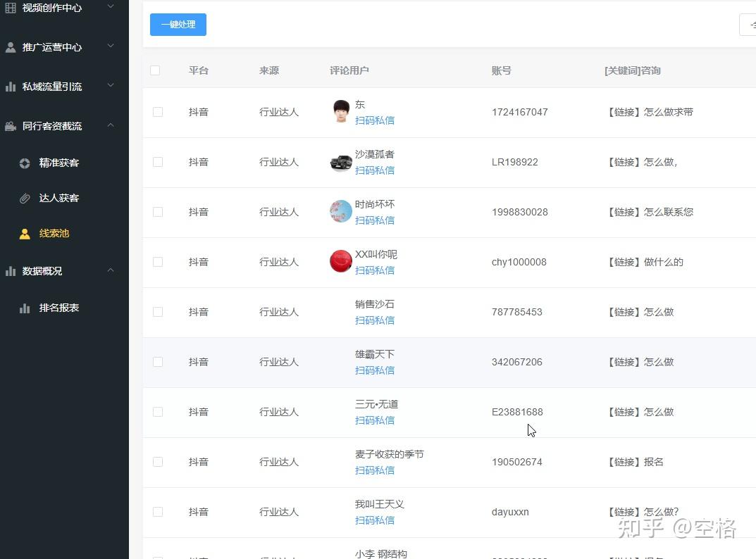Click 扫码私信 for 我叫王天义

pos(375,520)
